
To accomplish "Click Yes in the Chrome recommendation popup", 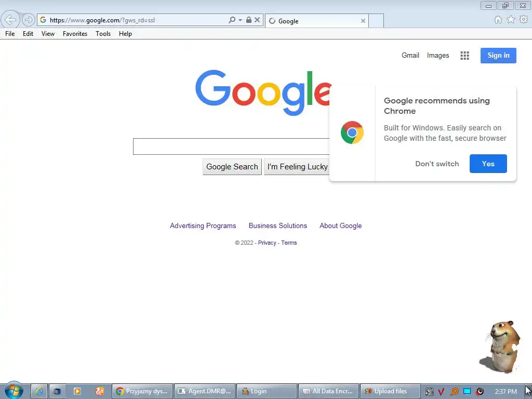I will click(488, 164).
